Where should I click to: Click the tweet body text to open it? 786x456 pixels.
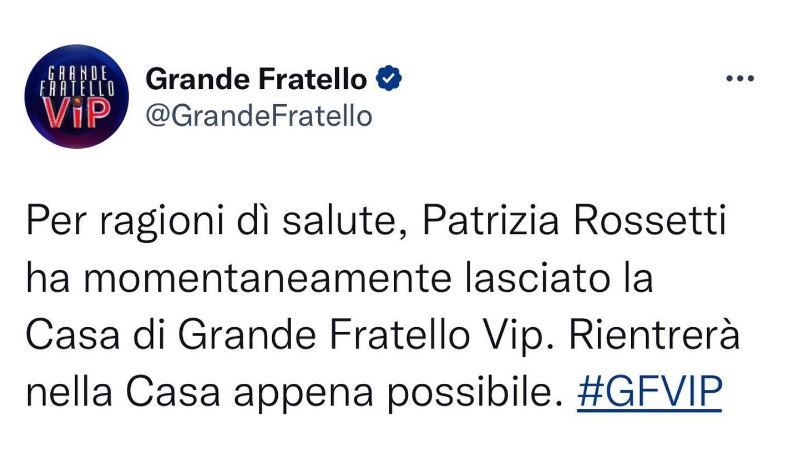(x=383, y=306)
